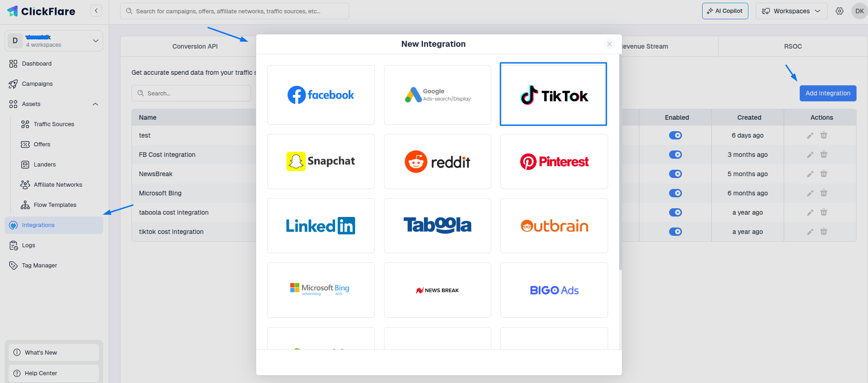Open Tag Manager in the sidebar
The image size is (868, 383).
(x=54, y=266)
